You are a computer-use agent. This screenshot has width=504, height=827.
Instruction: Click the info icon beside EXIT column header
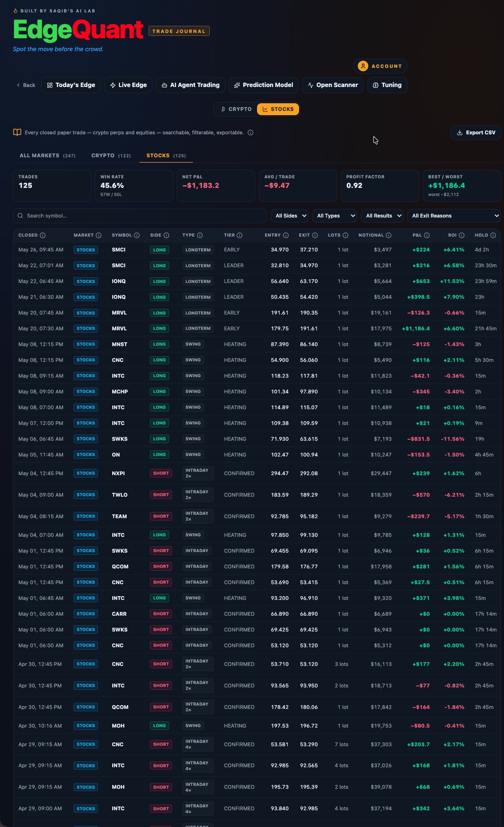coord(315,235)
